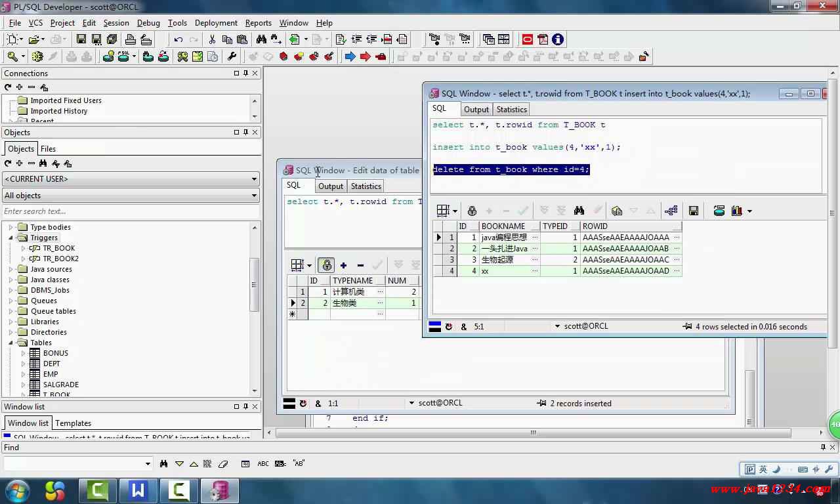Open the Reports menu
Screen dimensions: 840x504
point(258,22)
